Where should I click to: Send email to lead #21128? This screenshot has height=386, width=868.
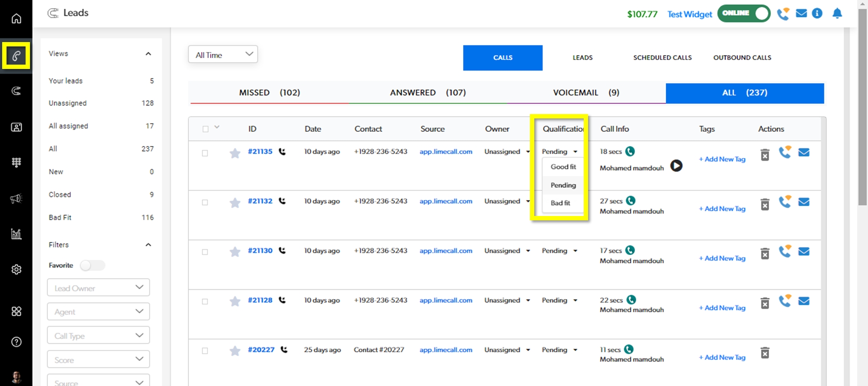pos(804,301)
